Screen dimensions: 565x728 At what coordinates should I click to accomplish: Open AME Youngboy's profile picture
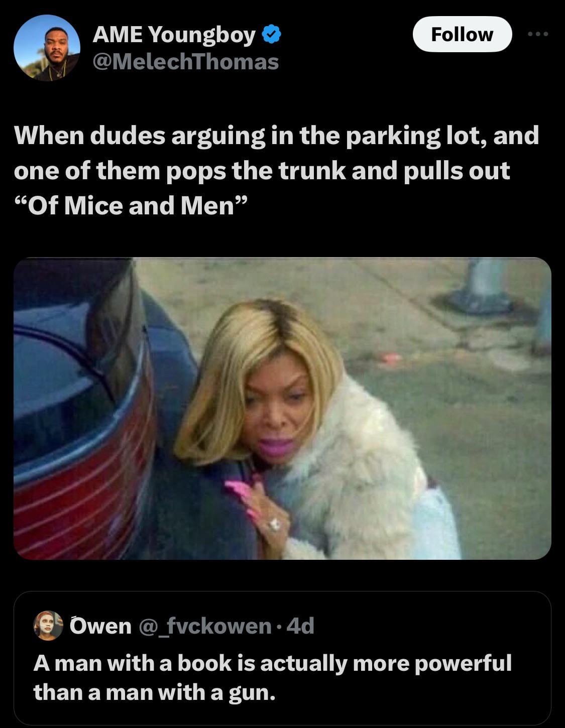tap(47, 48)
